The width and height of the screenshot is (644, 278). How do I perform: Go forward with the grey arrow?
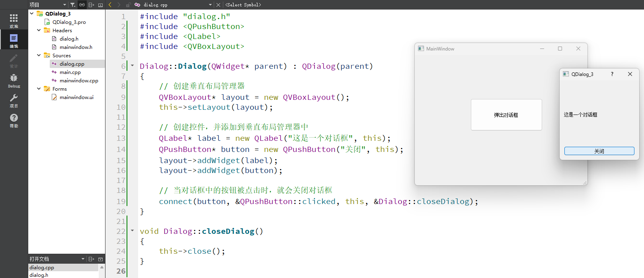(x=119, y=5)
